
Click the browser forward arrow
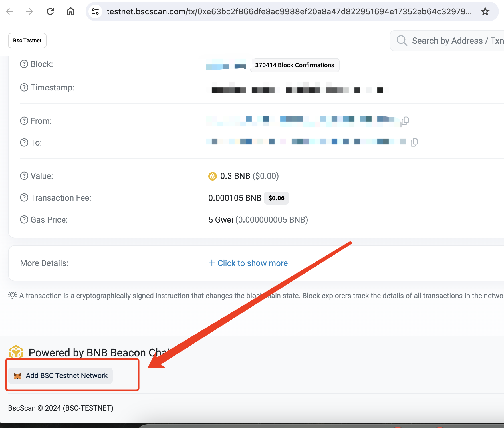click(29, 11)
